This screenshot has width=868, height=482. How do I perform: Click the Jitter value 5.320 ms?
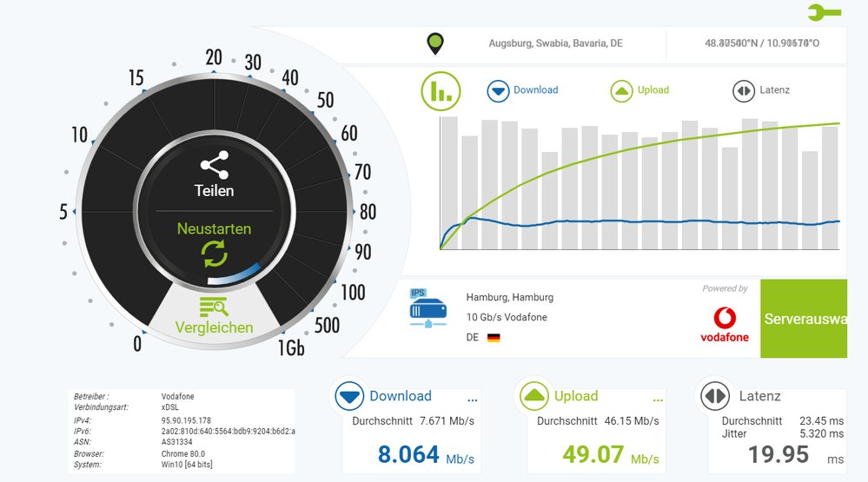821,434
